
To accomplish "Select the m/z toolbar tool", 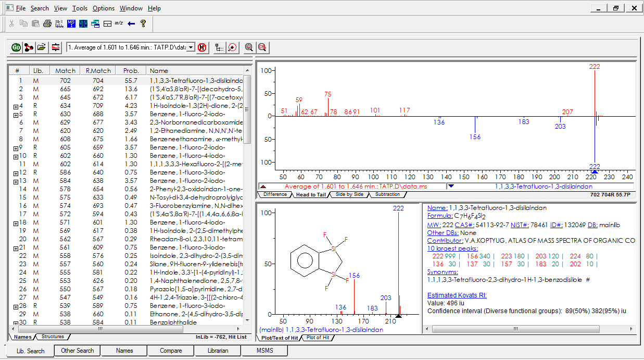I will (119, 23).
